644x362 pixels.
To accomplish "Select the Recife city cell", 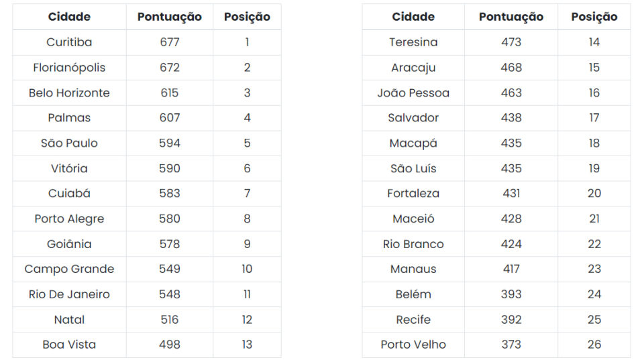I will (x=413, y=320).
